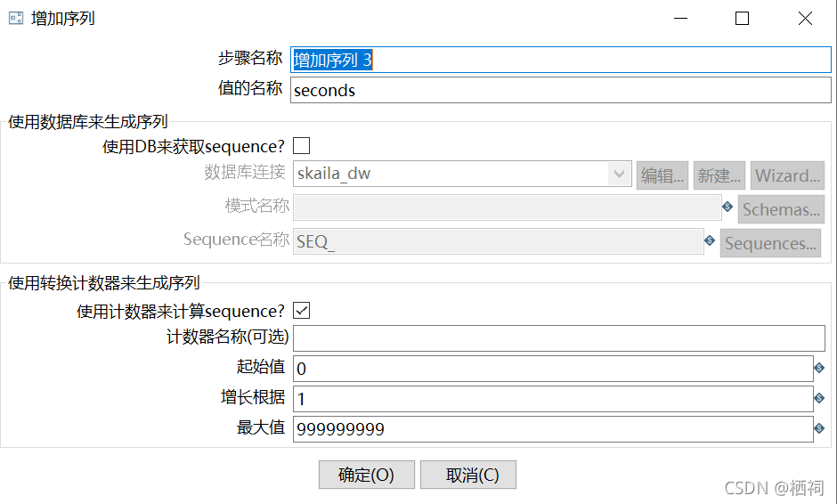Click variable icon beside Sequence名称 field
837x504 pixels.
point(710,240)
